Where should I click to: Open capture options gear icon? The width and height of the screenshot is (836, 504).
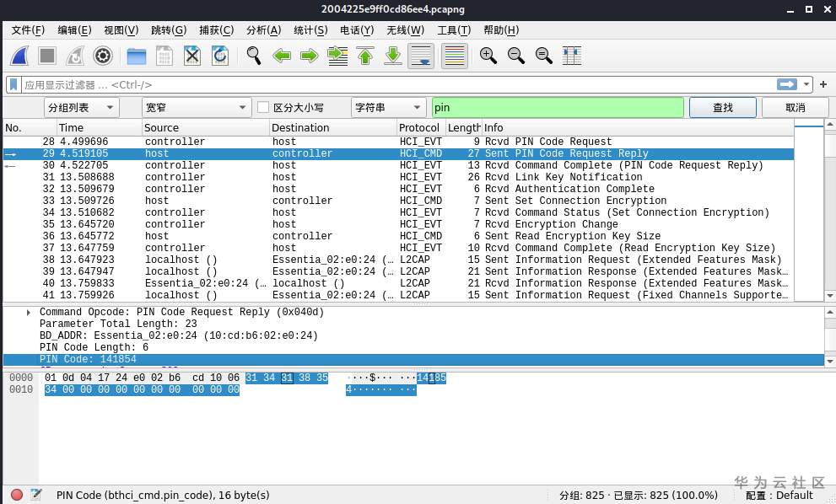(103, 56)
